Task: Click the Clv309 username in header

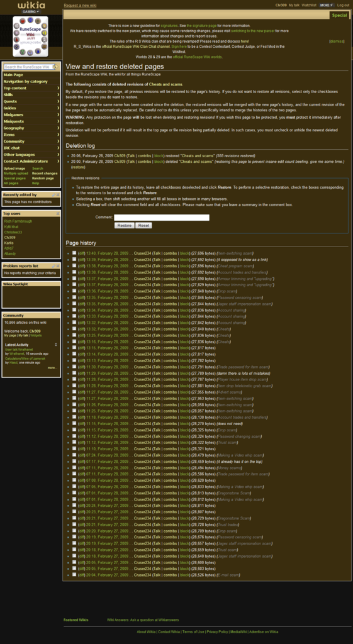Action: click(x=281, y=5)
